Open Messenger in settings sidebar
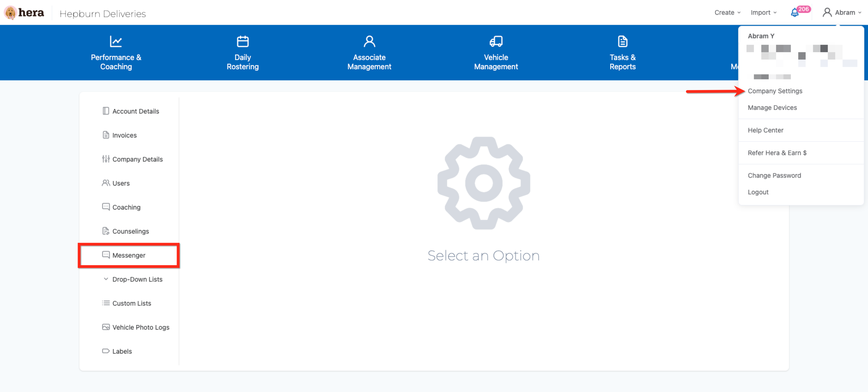This screenshot has height=392, width=868. (x=129, y=255)
